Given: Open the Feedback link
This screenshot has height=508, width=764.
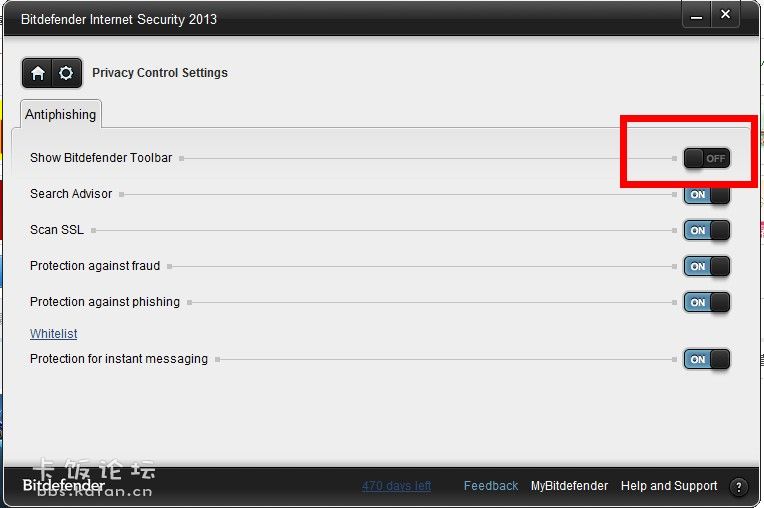Looking at the screenshot, I should point(491,486).
